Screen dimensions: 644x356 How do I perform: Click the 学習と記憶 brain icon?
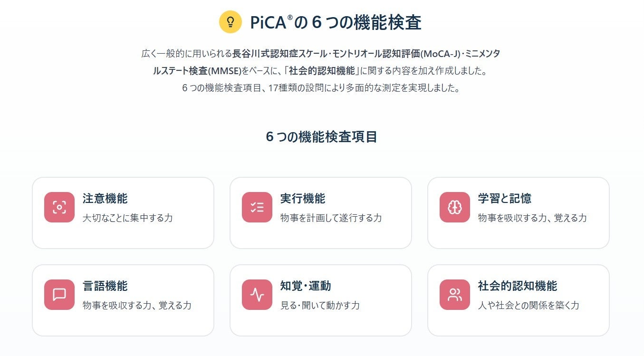[455, 207]
